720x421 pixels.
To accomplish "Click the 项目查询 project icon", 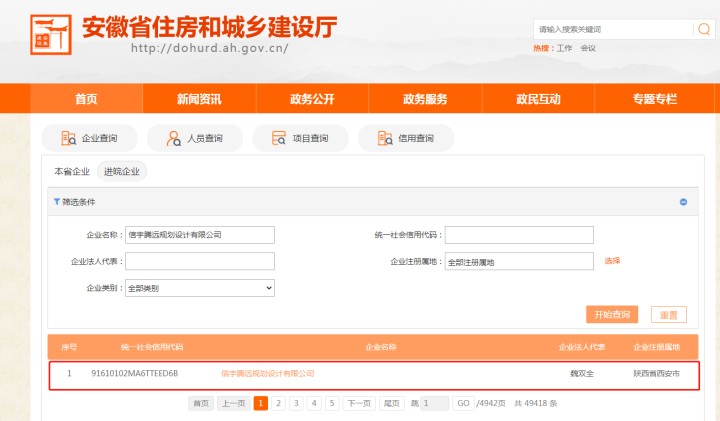I will click(x=279, y=138).
